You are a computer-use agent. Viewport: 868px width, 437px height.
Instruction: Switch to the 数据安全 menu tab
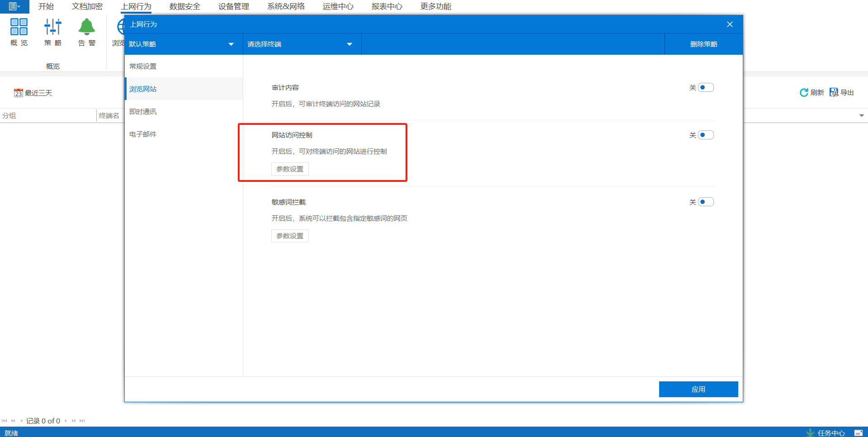click(x=184, y=6)
